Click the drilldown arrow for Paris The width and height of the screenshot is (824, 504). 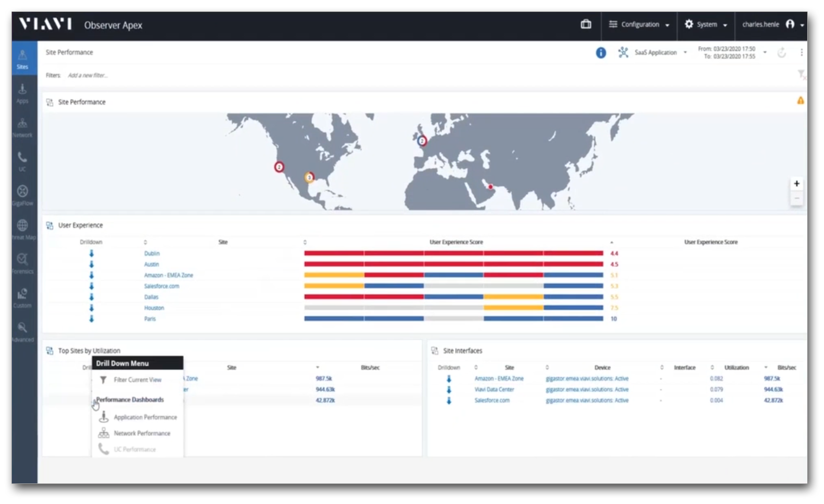[x=91, y=319]
